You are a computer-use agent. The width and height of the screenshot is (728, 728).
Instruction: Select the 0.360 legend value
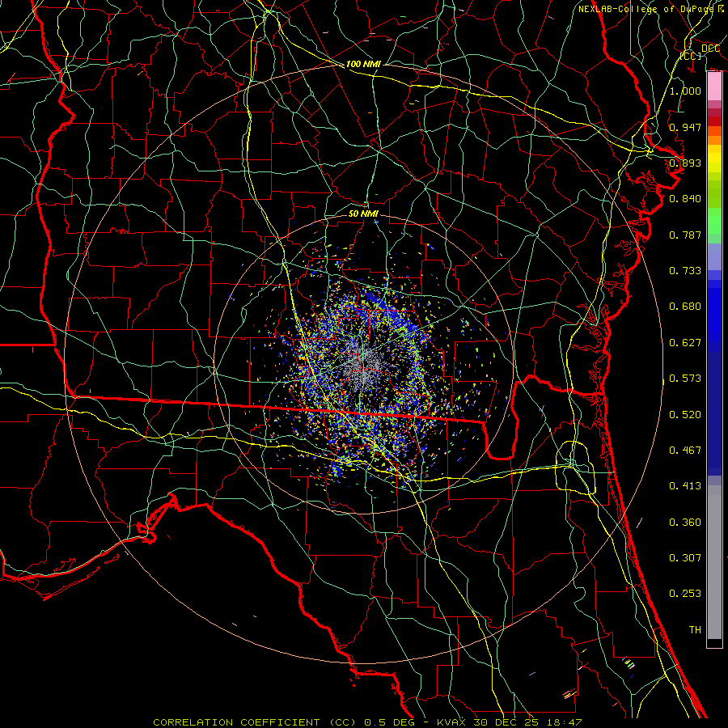pos(685,523)
